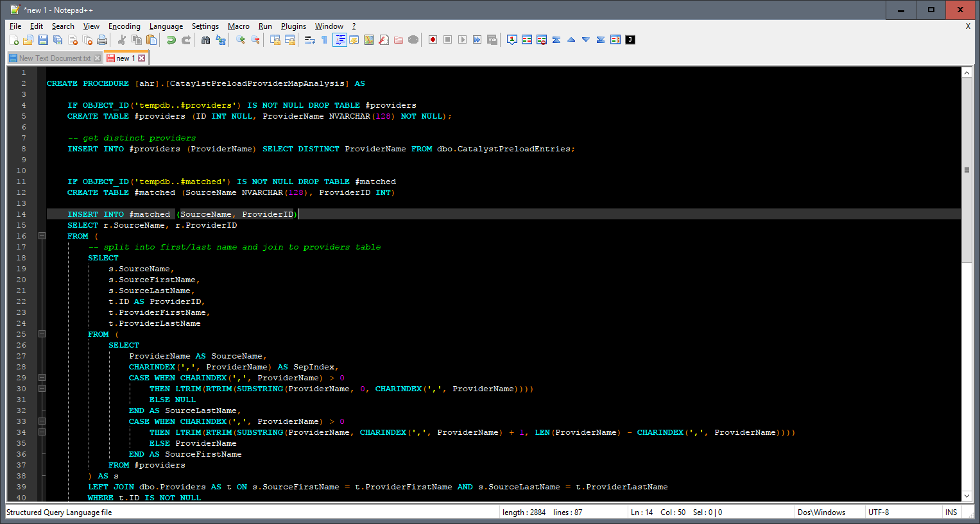Image resolution: width=980 pixels, height=524 pixels.
Task: Undo the last edit with the green arrow
Action: click(171, 40)
